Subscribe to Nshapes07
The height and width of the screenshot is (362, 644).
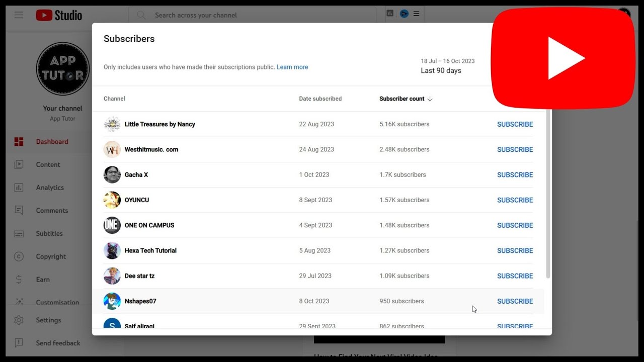515,301
